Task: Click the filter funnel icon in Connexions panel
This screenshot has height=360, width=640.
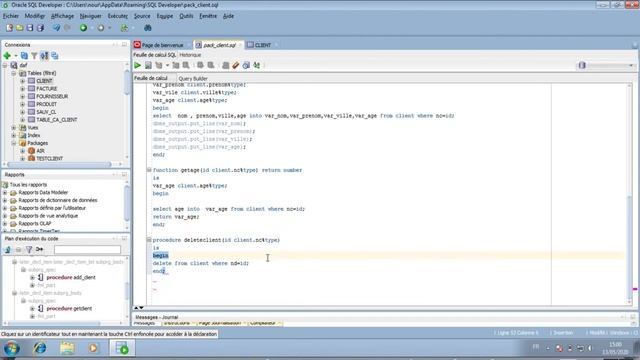Action: pos(34,56)
